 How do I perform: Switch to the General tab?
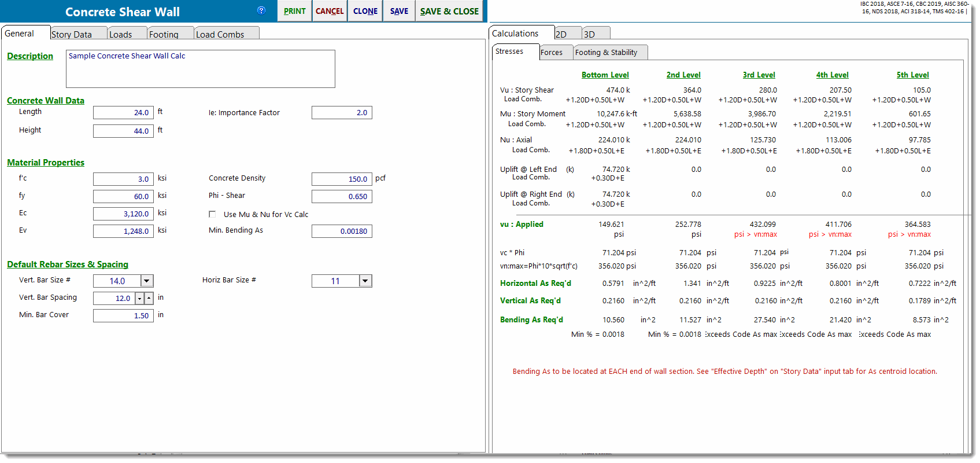coord(25,33)
